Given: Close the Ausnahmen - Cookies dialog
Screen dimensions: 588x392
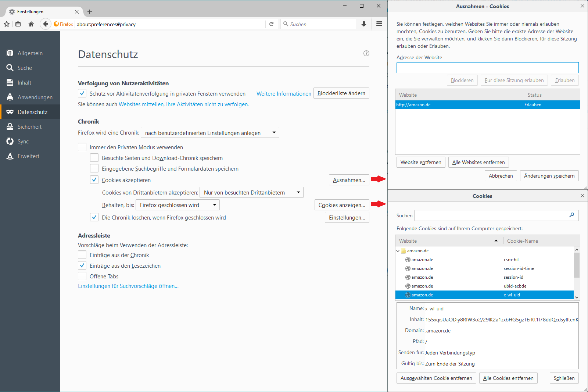Looking at the screenshot, I should pos(582,6).
